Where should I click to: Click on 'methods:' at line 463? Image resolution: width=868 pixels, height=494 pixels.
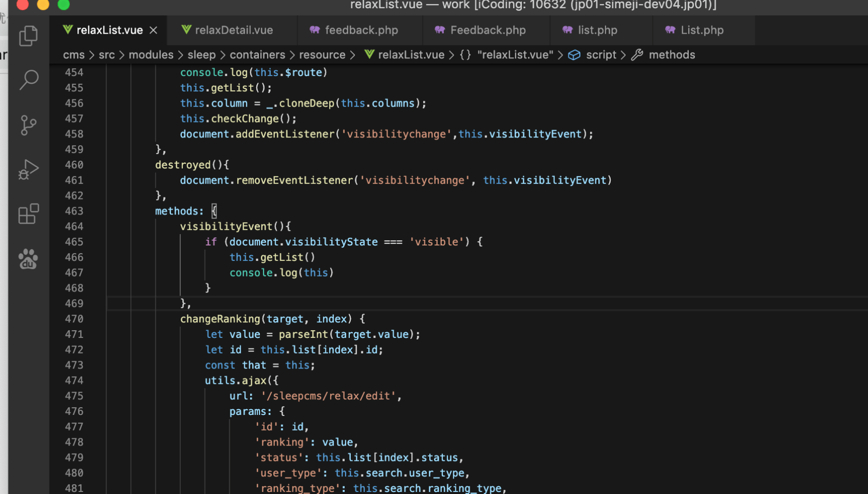pyautogui.click(x=179, y=211)
